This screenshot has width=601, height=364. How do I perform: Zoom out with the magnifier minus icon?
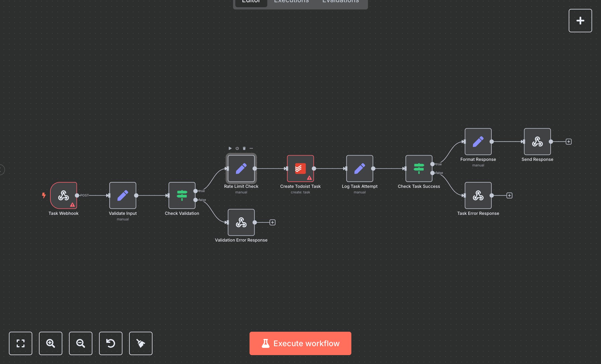pos(80,343)
